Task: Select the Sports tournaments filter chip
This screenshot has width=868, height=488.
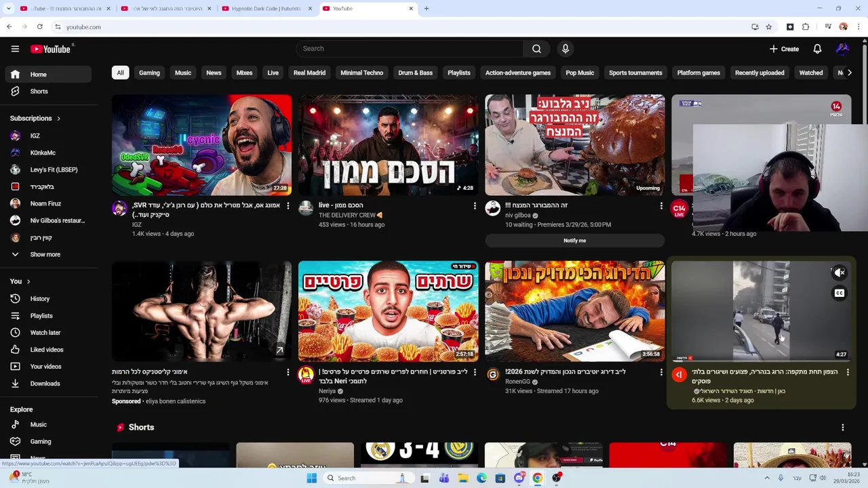Action: click(635, 73)
